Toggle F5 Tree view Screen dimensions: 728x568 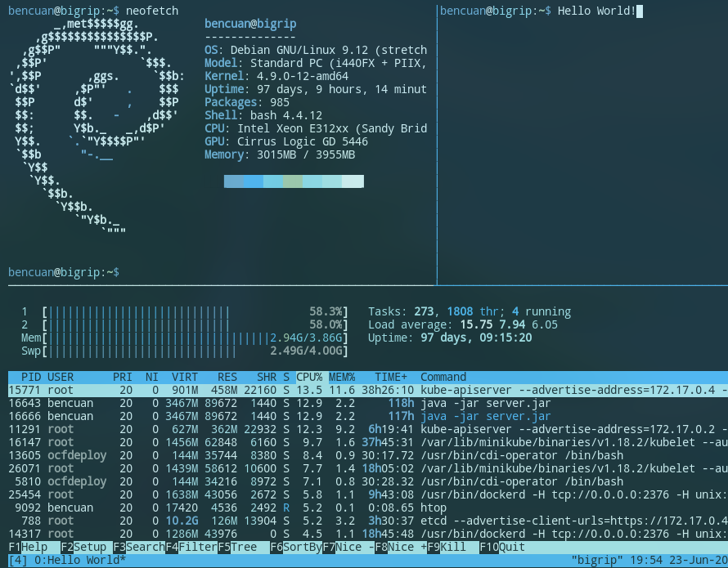pyautogui.click(x=244, y=547)
